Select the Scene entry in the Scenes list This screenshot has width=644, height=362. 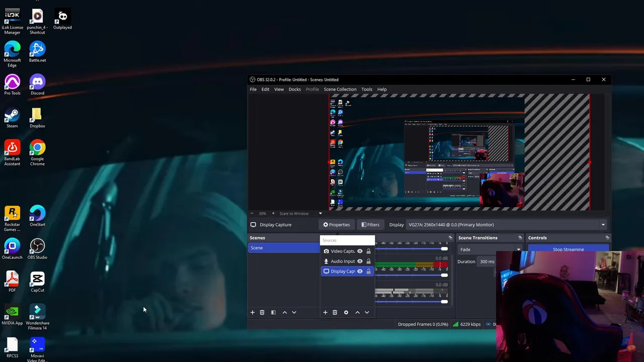[x=285, y=248]
